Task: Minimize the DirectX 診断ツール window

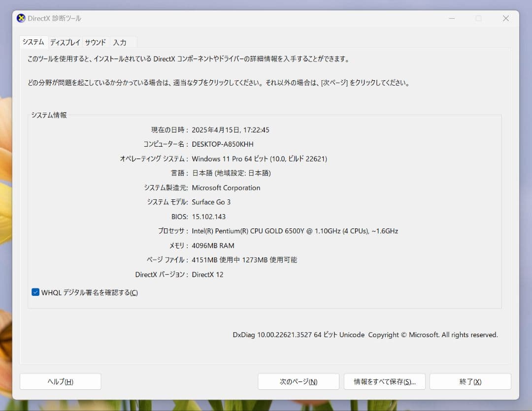Action: [452, 18]
